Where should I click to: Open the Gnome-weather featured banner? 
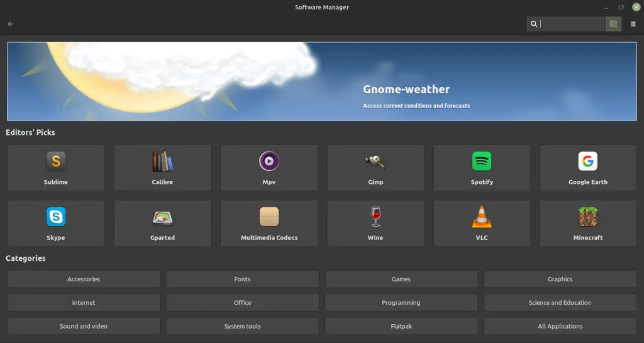322,82
